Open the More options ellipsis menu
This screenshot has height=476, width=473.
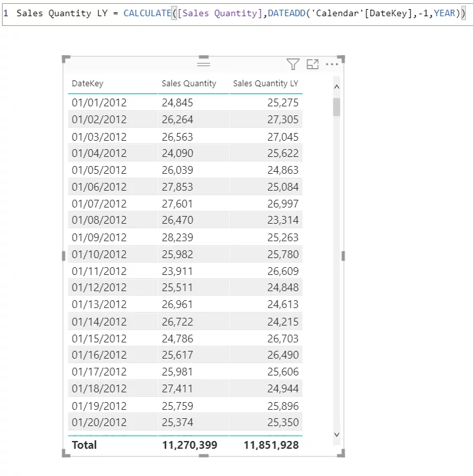click(332, 64)
